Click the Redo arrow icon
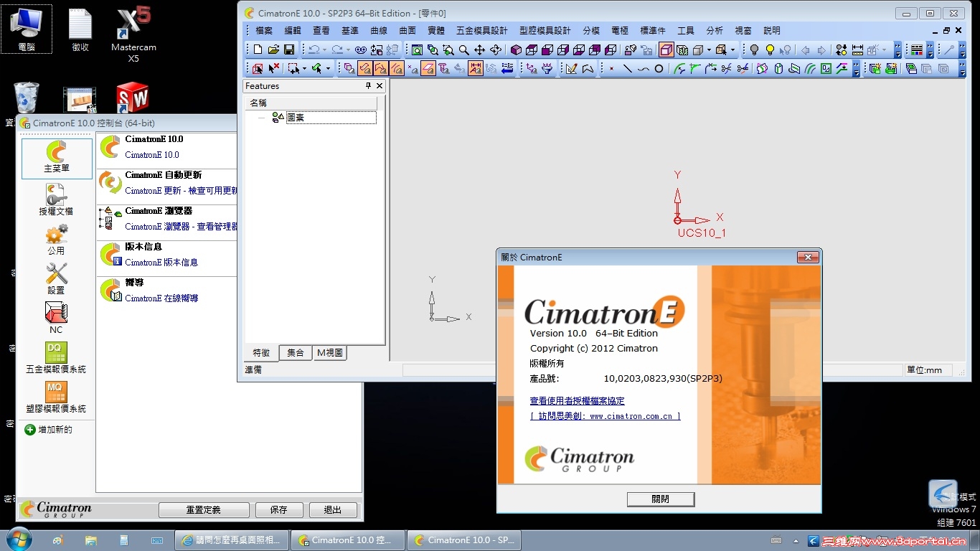This screenshot has height=551, width=980. pos(337,50)
